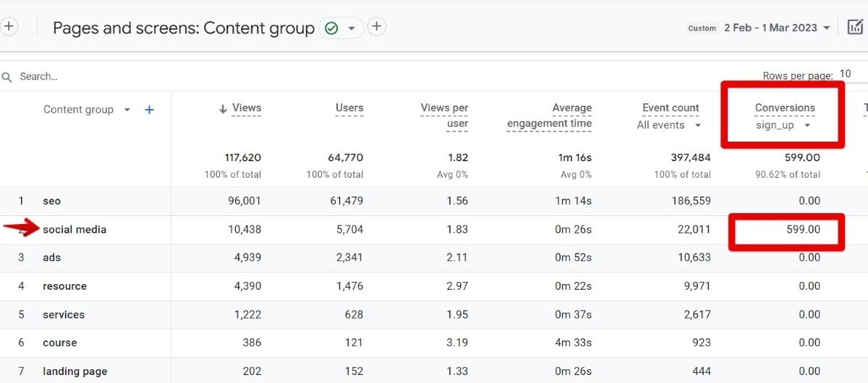Click the circled plus after the title dropdown
868x383 pixels.
point(376,27)
